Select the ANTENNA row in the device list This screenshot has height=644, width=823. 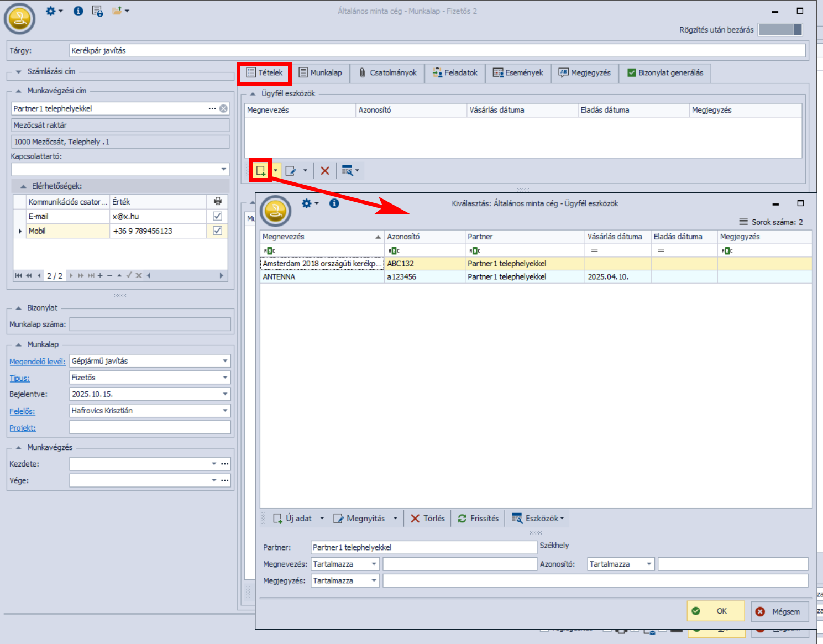click(321, 277)
